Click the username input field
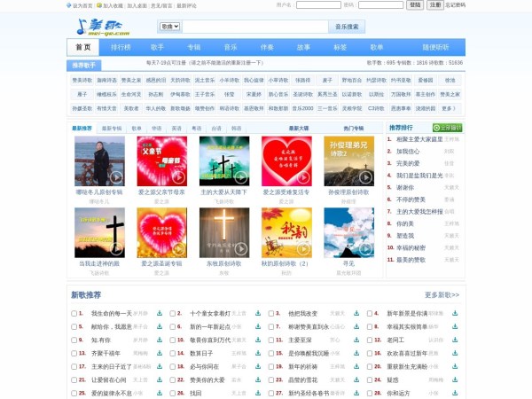Viewport: 532px width, 399px height. tap(318, 4)
